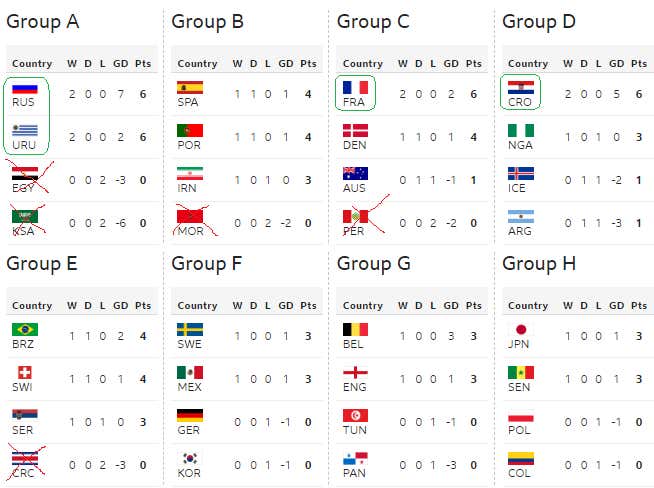Select the Croatia flag in Group D
The image size is (654, 488).
tap(520, 88)
